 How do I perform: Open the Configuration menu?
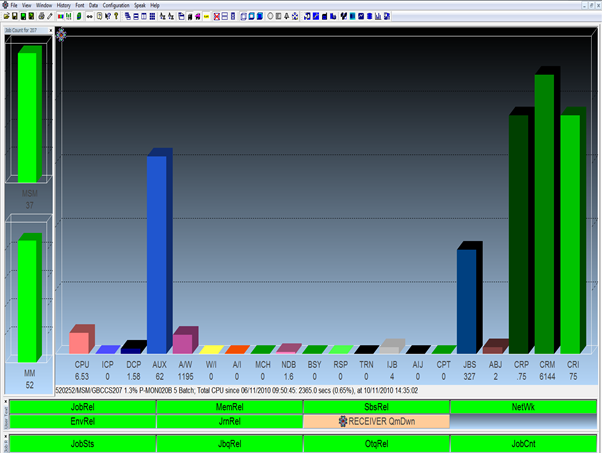[130, 5]
